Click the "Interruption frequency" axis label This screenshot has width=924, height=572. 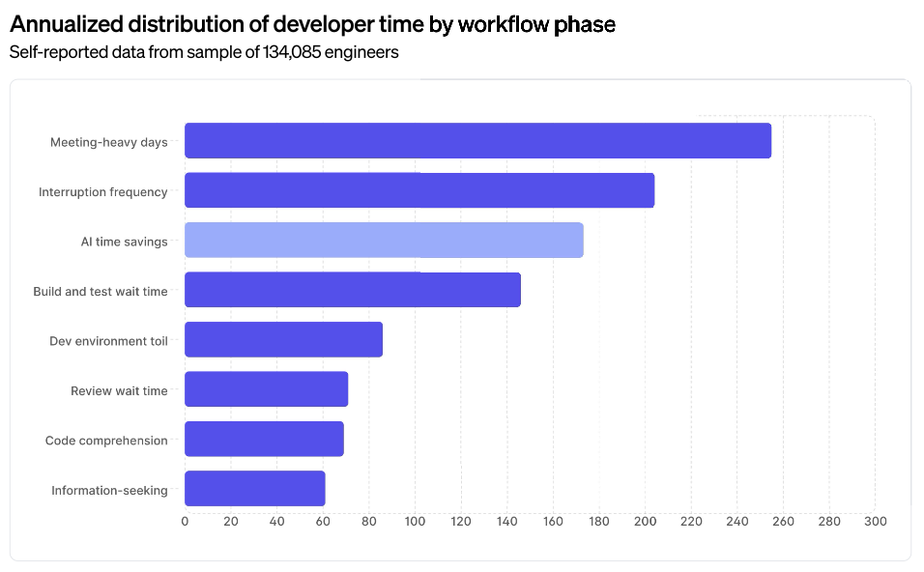tap(103, 192)
